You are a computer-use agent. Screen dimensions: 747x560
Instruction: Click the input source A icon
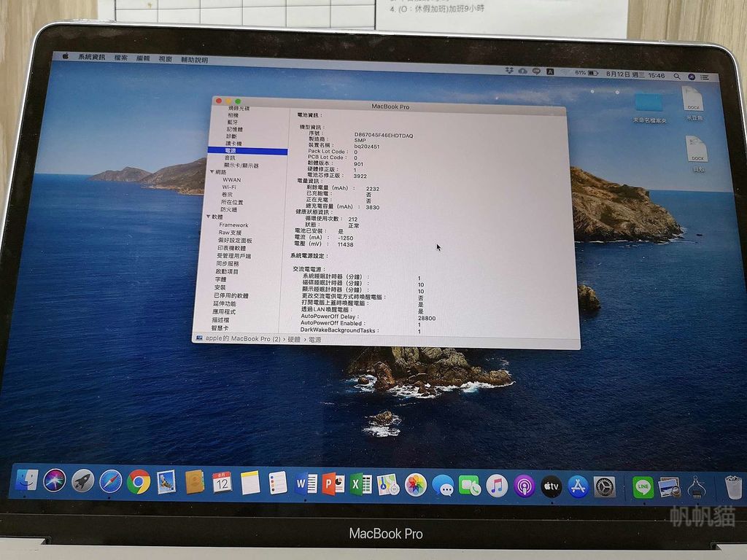[x=550, y=71]
